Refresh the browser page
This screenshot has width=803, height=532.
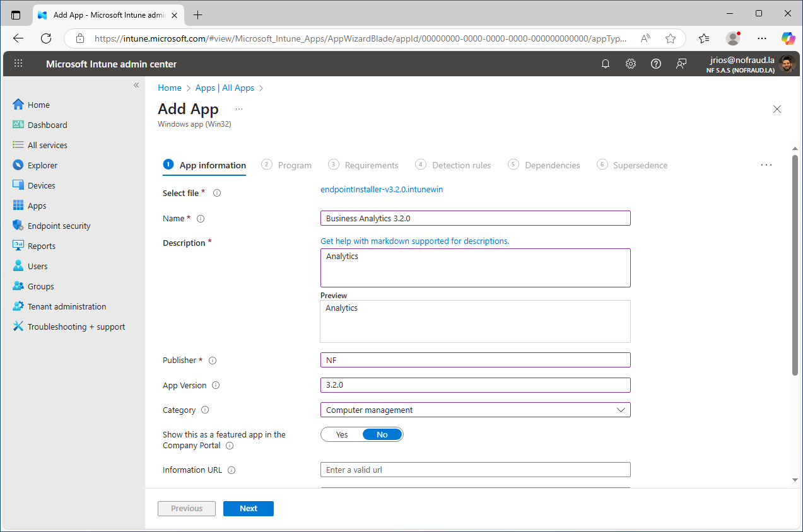(x=46, y=38)
